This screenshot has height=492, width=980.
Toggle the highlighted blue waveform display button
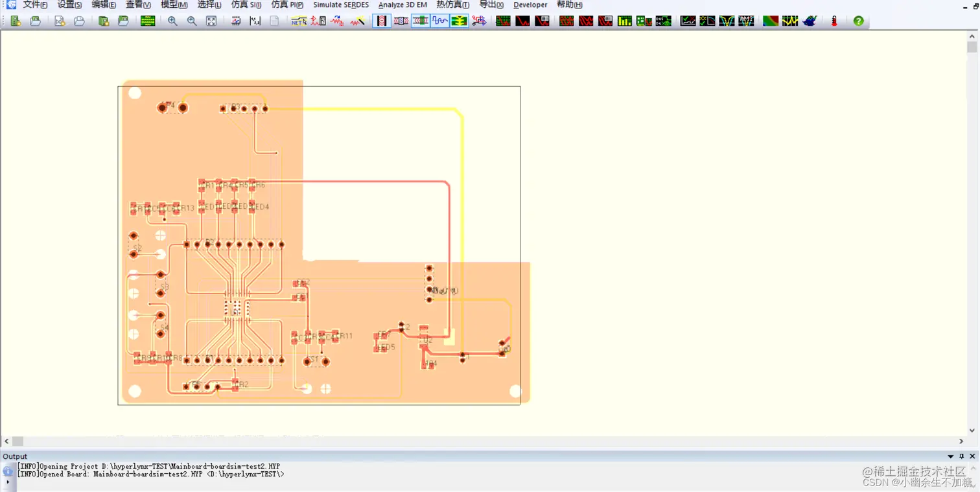click(440, 21)
